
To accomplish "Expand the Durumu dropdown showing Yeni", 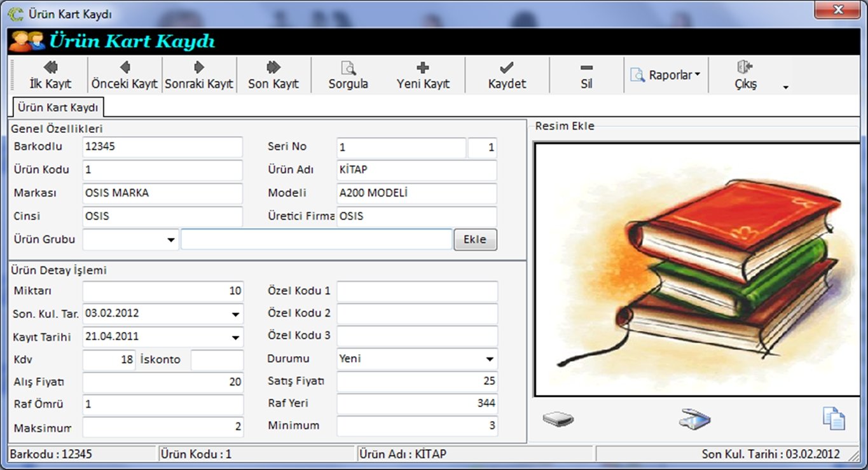I will (x=489, y=359).
